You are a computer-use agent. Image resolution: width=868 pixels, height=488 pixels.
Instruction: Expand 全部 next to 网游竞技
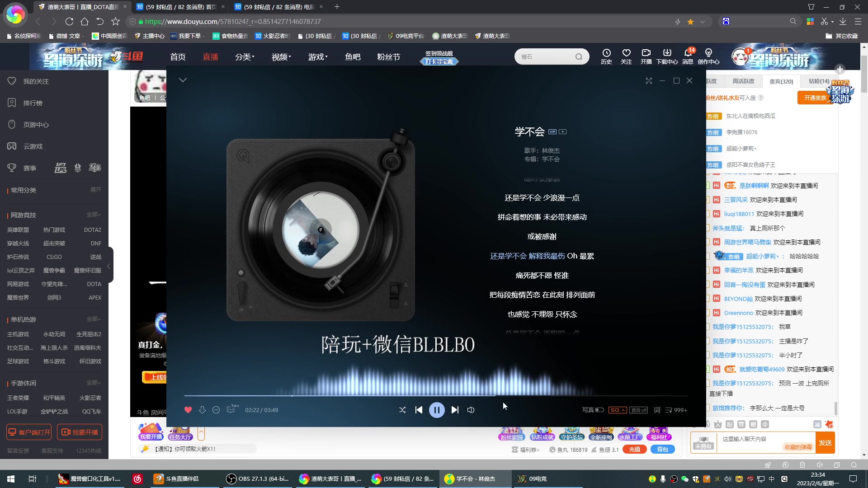coord(94,215)
